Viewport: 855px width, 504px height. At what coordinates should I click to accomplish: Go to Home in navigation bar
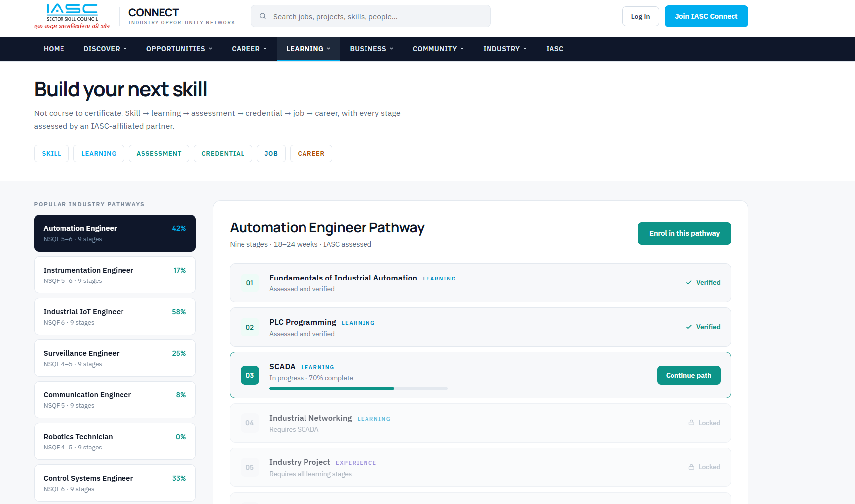(54, 49)
